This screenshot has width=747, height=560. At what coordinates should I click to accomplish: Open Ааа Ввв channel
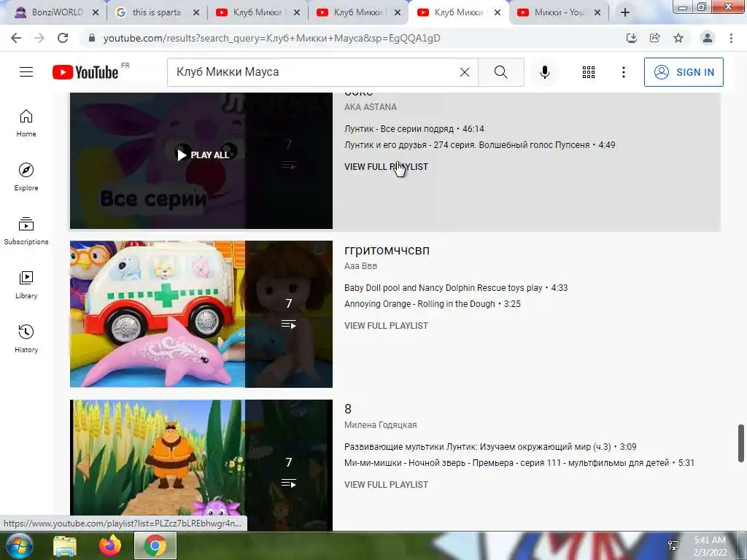click(360, 265)
